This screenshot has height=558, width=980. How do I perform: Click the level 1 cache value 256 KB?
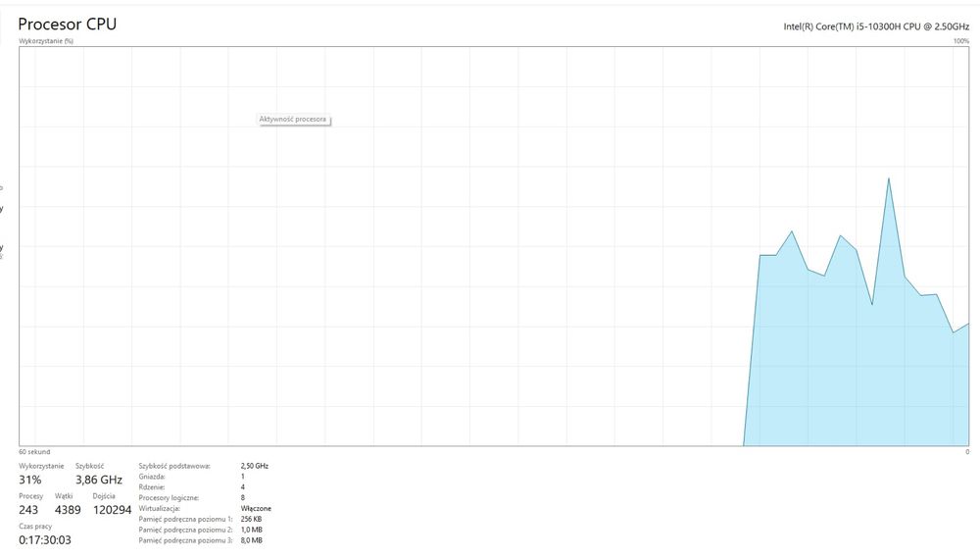tap(251, 519)
